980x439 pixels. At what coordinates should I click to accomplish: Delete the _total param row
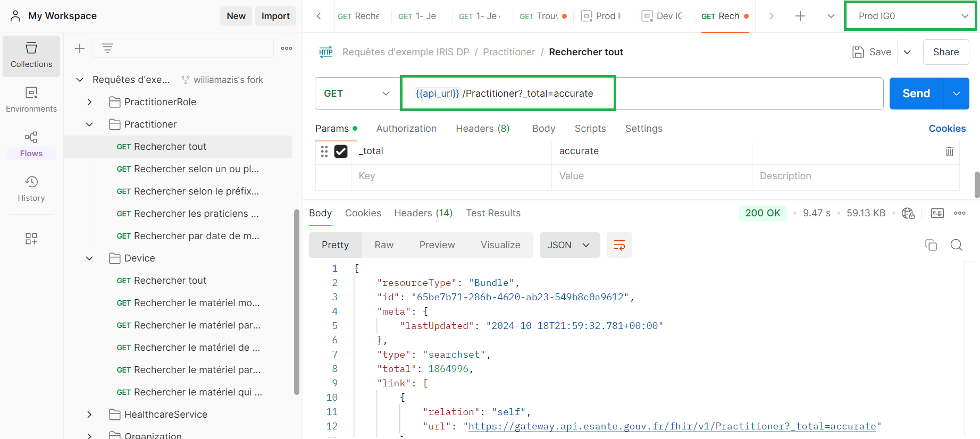pyautogui.click(x=949, y=151)
